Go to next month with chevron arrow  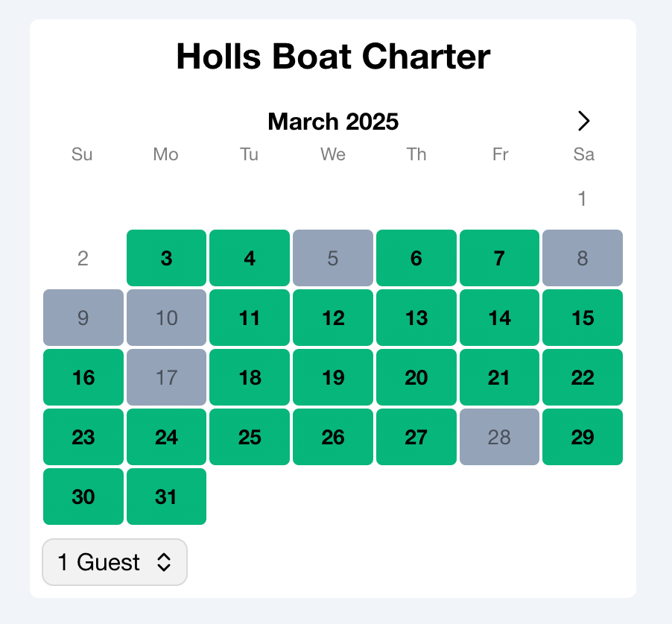[584, 121]
